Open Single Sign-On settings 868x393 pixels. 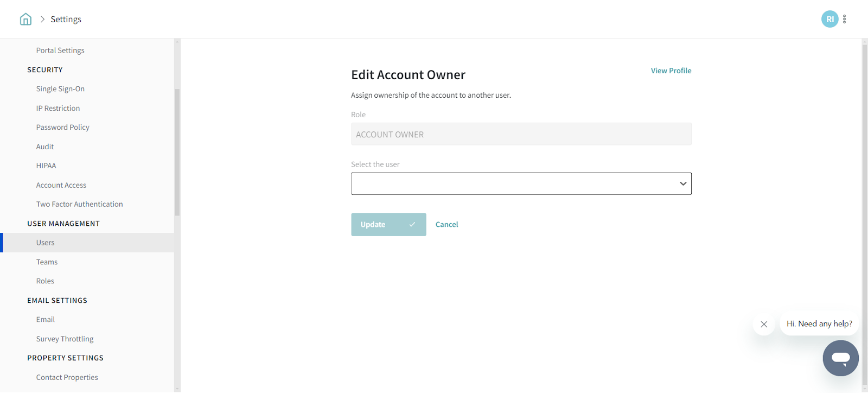point(60,89)
